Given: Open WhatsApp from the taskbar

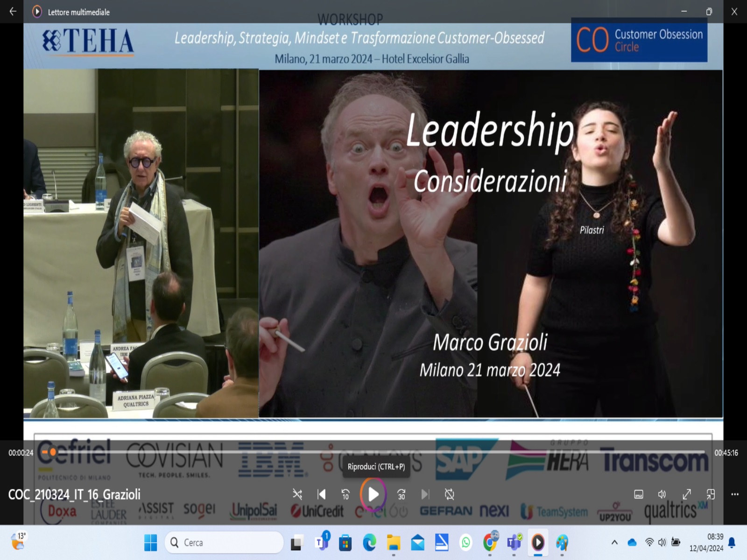Looking at the screenshot, I should click(466, 543).
